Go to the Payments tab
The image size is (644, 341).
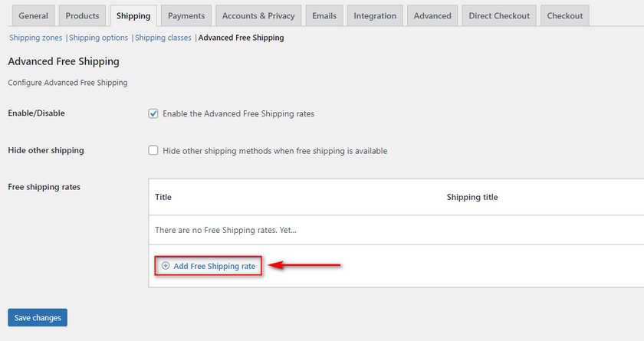(186, 15)
